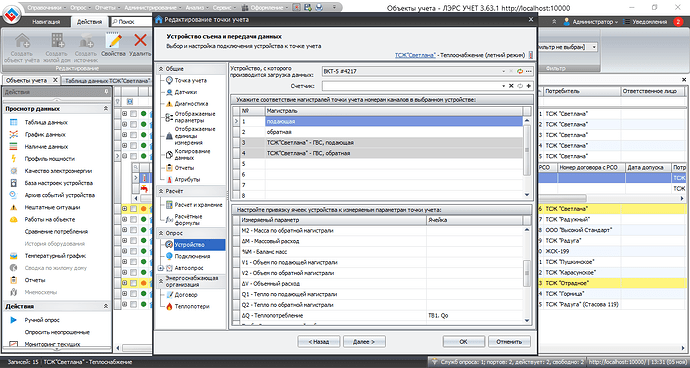The height and width of the screenshot is (368, 690).
Task: Open Точка учета in dialog tree
Action: [x=191, y=81]
